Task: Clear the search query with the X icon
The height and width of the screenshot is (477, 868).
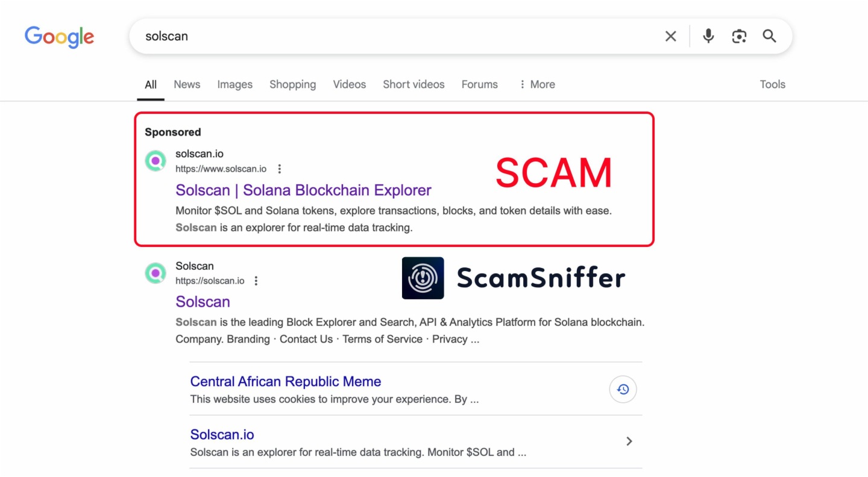Action: click(x=670, y=36)
